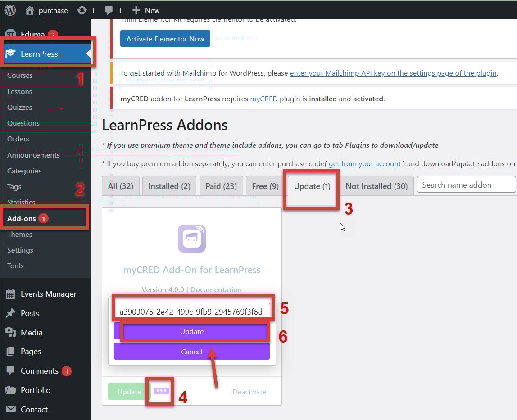Click the 'purchase' site name in admin bar
The width and height of the screenshot is (517, 420).
(53, 10)
